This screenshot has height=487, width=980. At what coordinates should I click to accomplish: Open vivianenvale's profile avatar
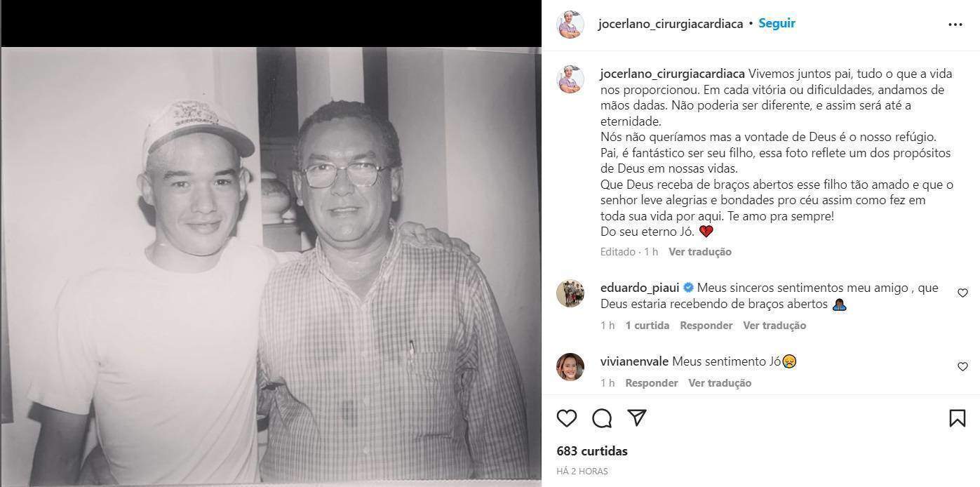click(x=570, y=367)
